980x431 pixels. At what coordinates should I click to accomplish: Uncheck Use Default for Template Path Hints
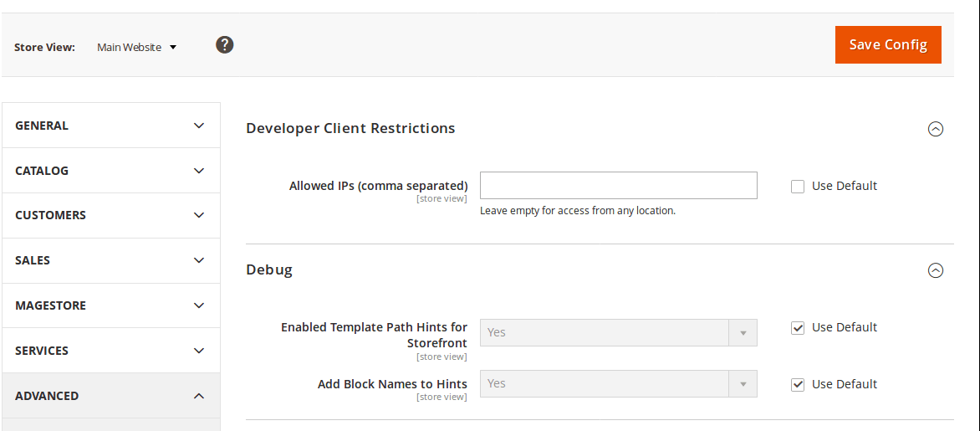click(x=798, y=328)
